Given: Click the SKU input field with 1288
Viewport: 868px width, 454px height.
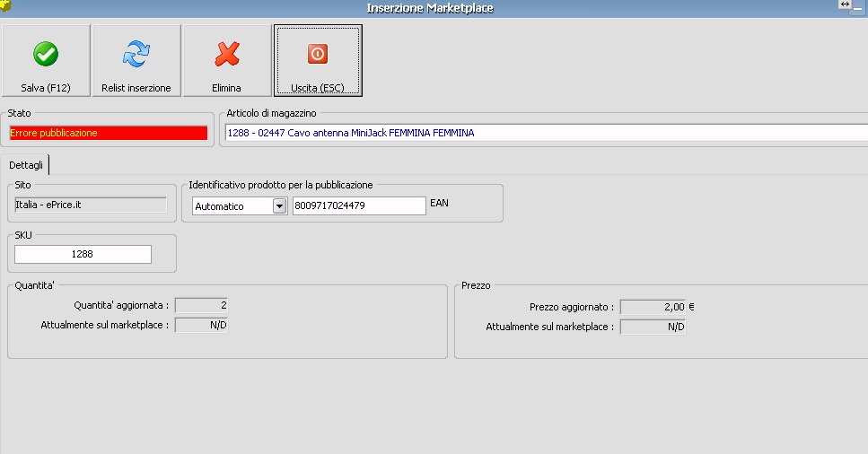Looking at the screenshot, I should (83, 254).
